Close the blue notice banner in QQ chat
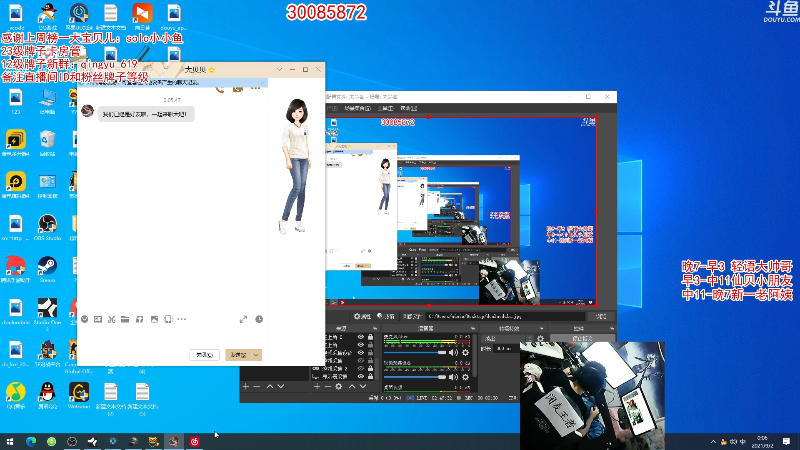This screenshot has width=800, height=450. tap(263, 82)
